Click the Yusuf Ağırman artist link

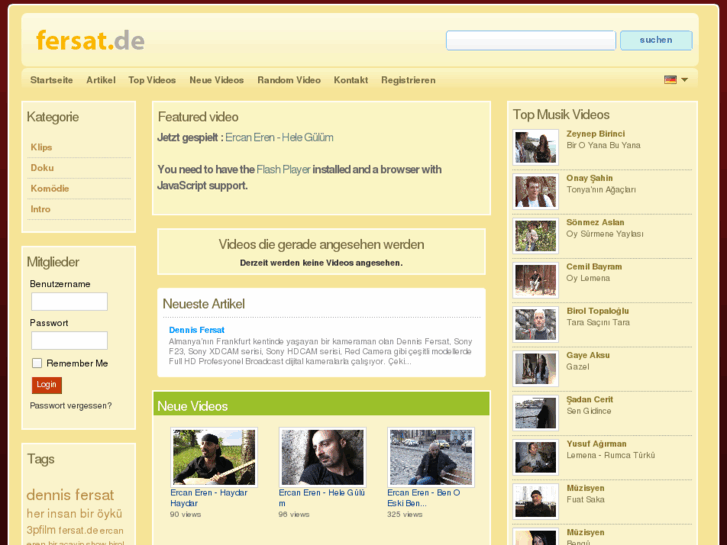[x=596, y=444]
